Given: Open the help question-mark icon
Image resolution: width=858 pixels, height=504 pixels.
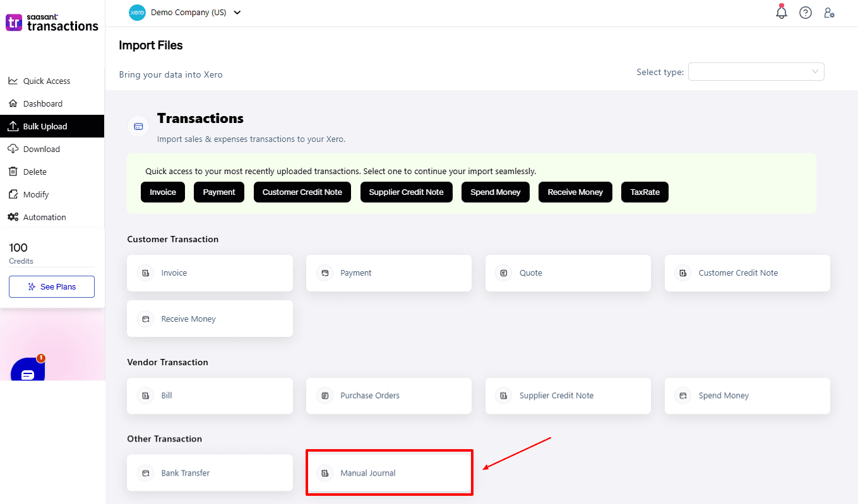Looking at the screenshot, I should (x=805, y=12).
